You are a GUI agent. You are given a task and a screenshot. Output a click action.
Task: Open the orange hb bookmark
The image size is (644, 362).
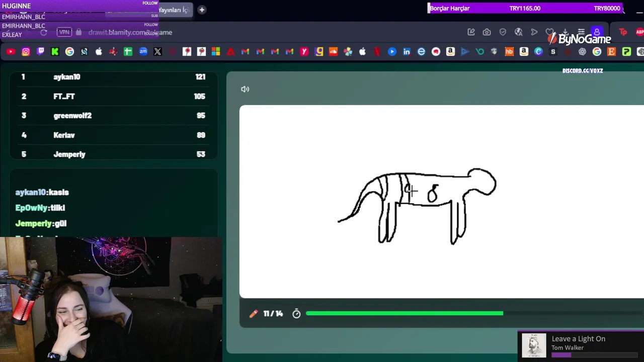[509, 51]
